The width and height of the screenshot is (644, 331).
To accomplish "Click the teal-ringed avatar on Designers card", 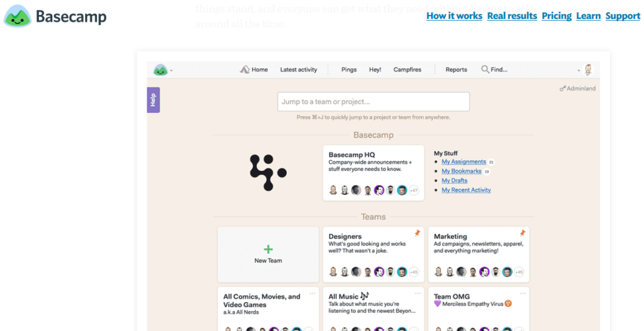I will click(402, 272).
